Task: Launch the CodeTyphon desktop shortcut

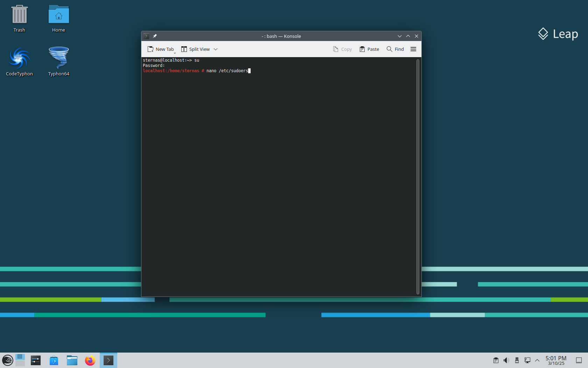Action: [x=19, y=62]
